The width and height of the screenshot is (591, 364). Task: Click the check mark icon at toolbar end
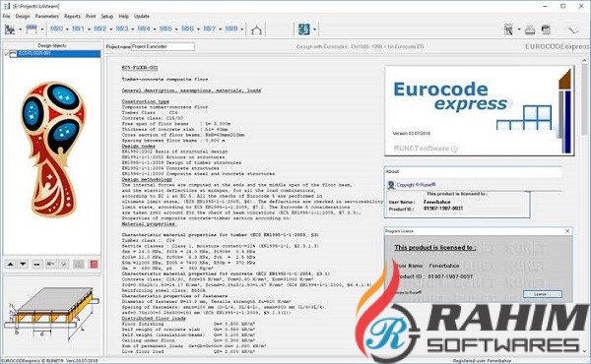click(x=573, y=30)
